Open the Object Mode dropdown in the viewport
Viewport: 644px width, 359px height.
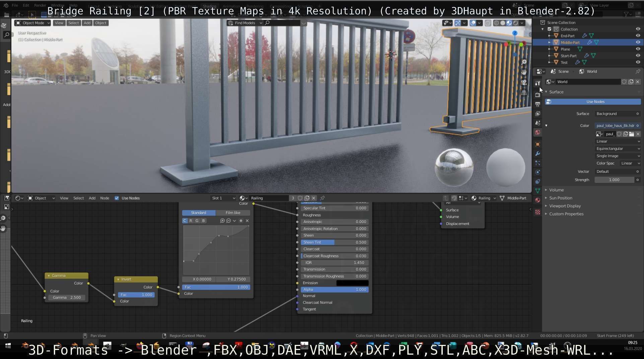(x=32, y=23)
